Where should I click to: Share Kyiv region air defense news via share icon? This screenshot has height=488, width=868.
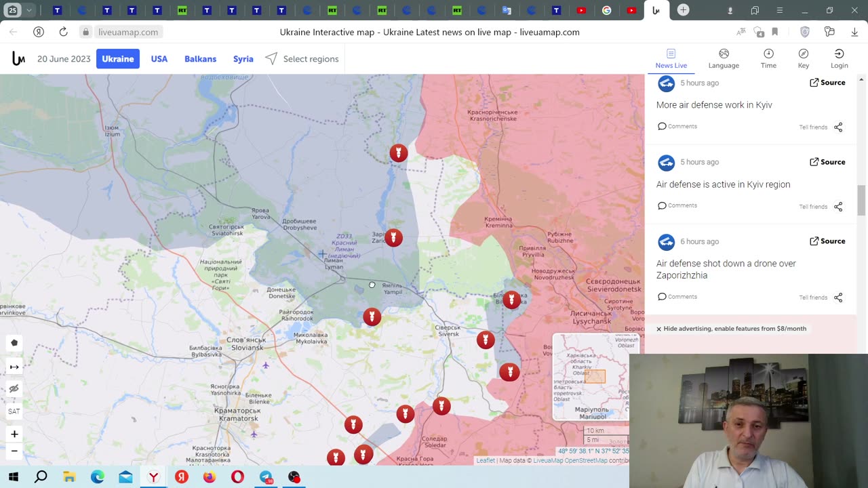[x=838, y=207]
